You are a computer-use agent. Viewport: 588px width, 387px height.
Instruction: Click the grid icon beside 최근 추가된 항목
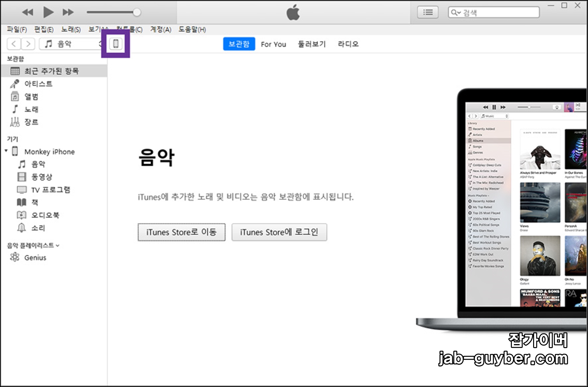point(15,71)
